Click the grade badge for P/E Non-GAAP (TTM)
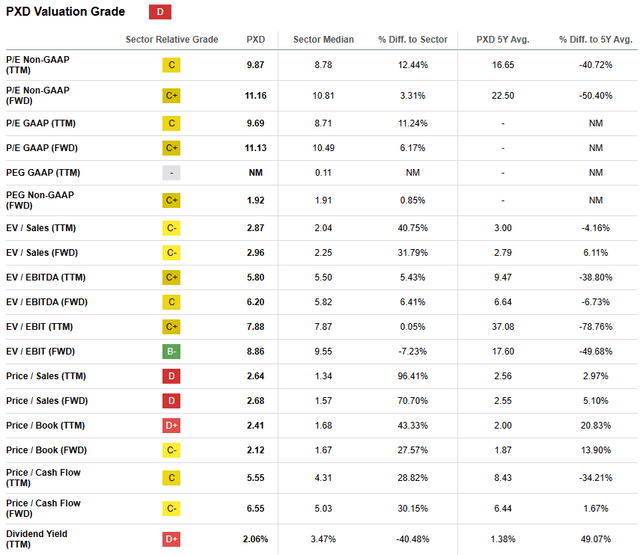This screenshot has height=555, width=640. (173, 65)
